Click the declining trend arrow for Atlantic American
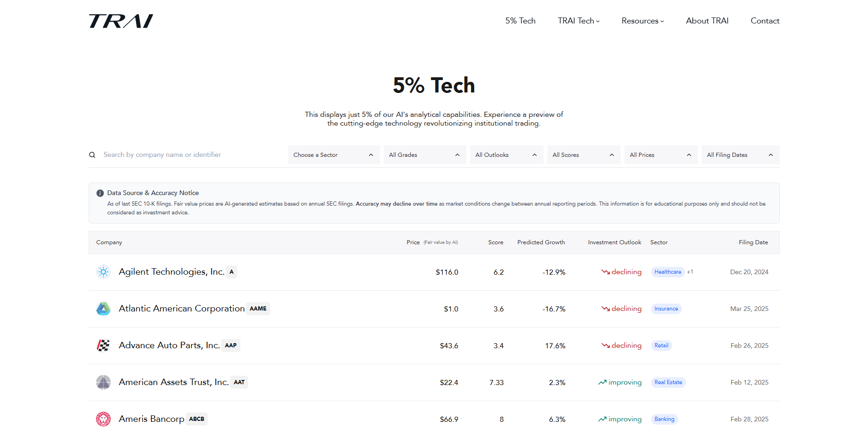Viewport: 868px width, 437px height. click(x=606, y=309)
